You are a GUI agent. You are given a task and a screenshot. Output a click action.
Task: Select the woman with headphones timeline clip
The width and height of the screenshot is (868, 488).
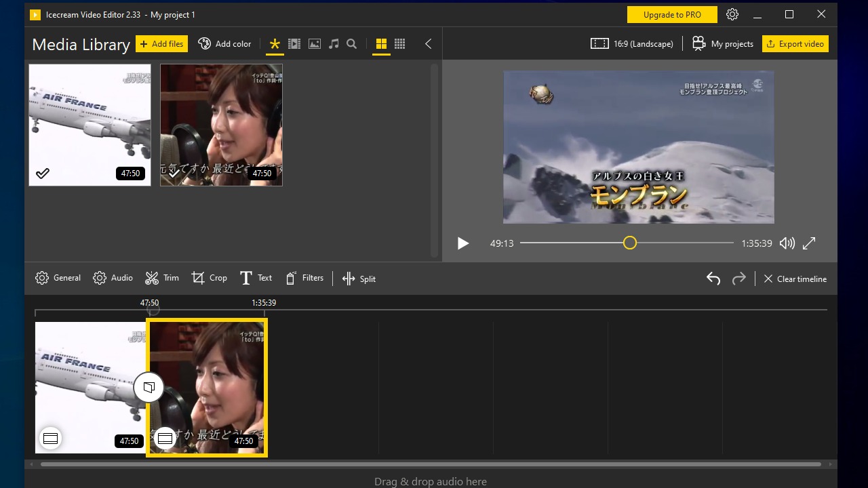point(207,388)
